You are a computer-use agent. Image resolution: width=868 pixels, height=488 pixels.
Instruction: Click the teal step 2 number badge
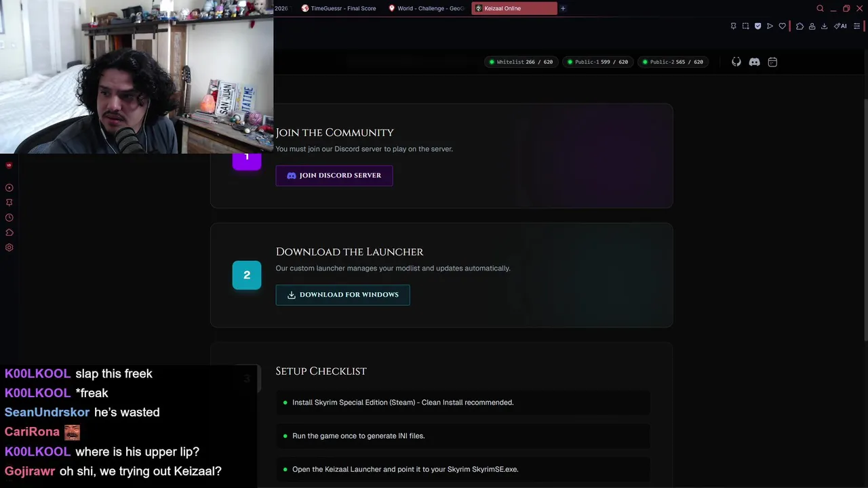(x=247, y=275)
